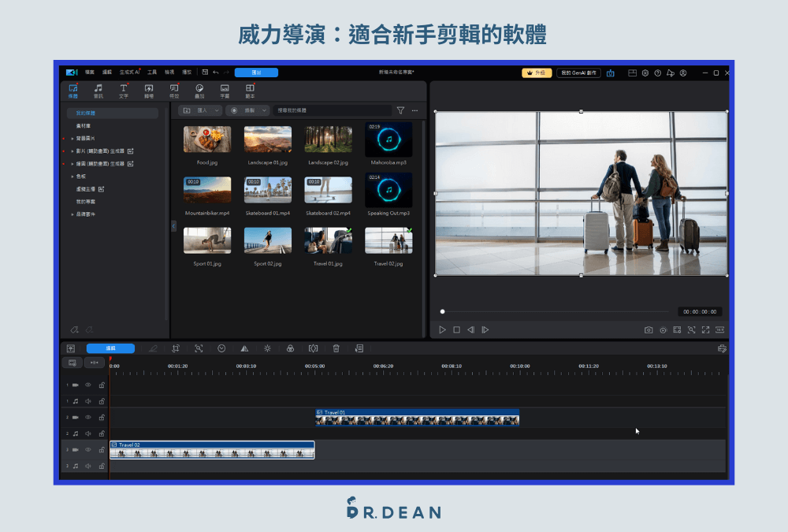Take a snapshot with camera icon
The height and width of the screenshot is (532, 788).
(649, 330)
